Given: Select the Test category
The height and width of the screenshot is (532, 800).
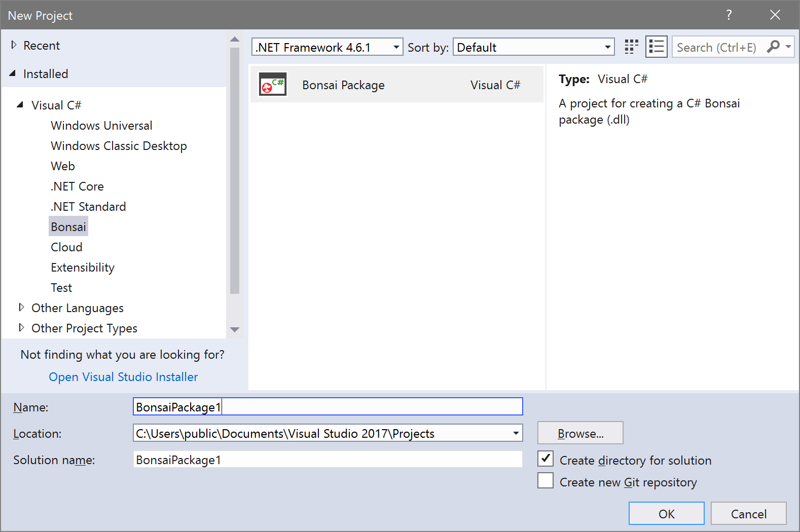Looking at the screenshot, I should tap(61, 288).
